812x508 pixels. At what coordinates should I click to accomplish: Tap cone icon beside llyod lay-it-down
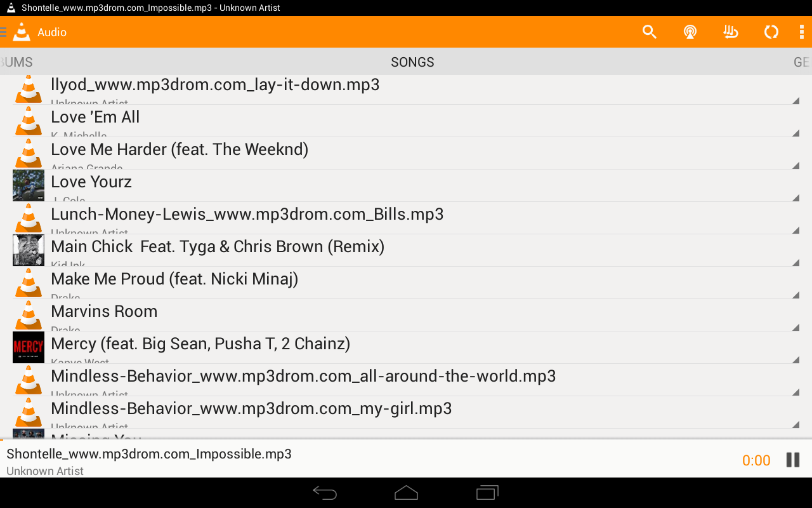tap(29, 90)
